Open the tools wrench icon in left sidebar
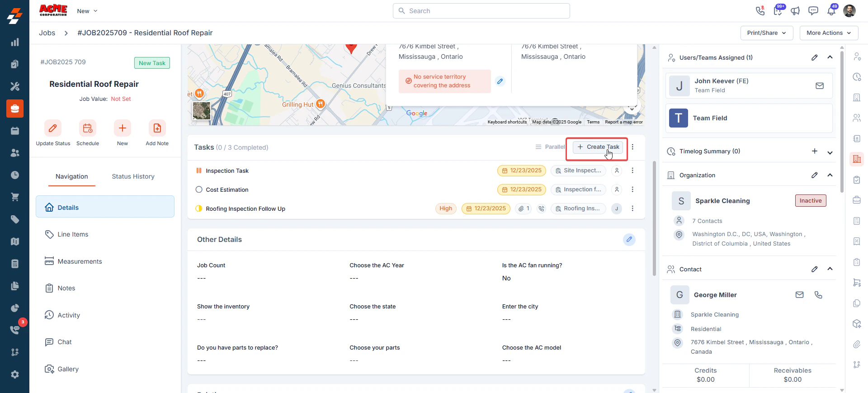The image size is (868, 393). tap(15, 86)
